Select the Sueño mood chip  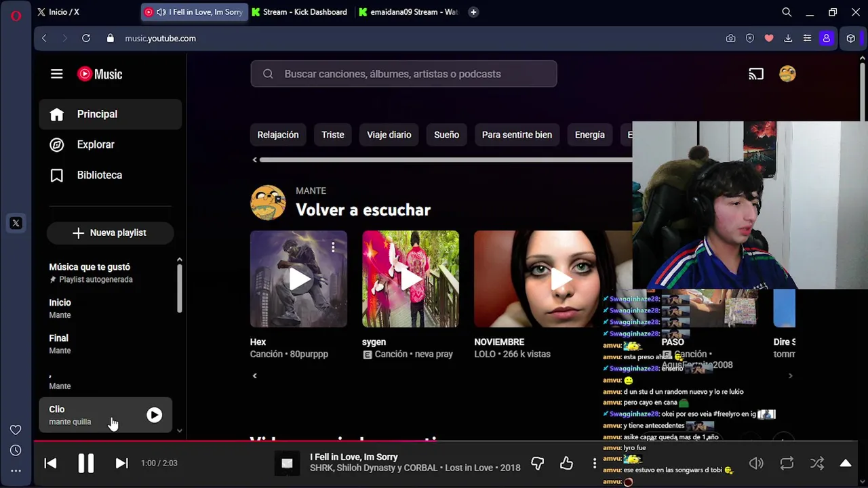(x=446, y=135)
